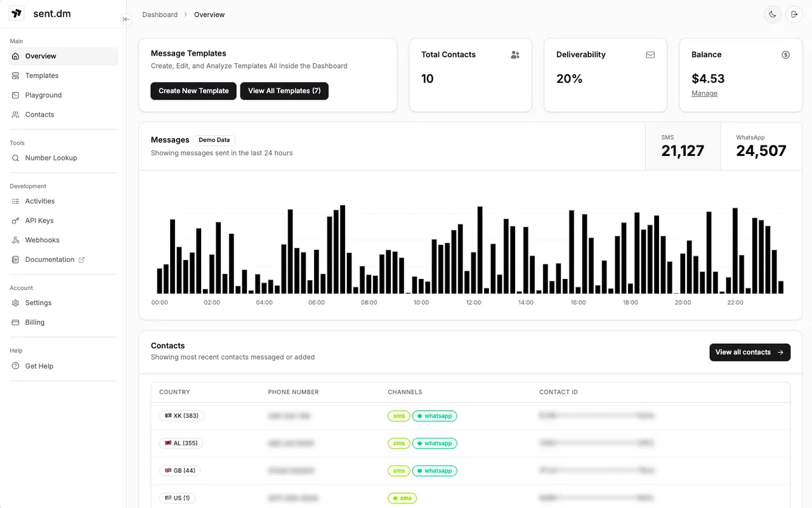Click the CONTACT ID column header

[558, 392]
